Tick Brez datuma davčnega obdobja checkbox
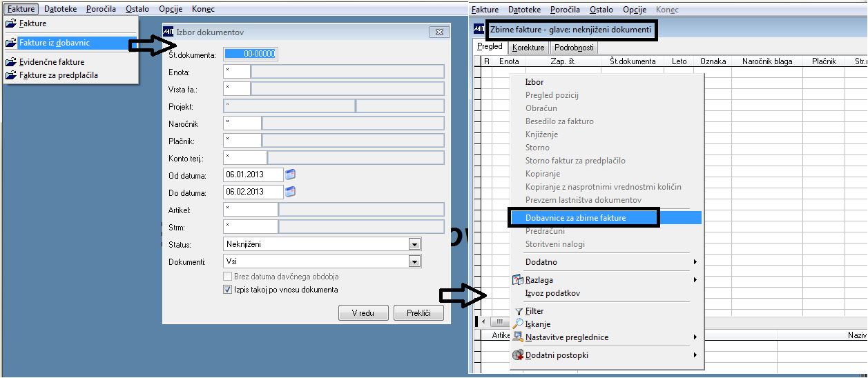 228,277
